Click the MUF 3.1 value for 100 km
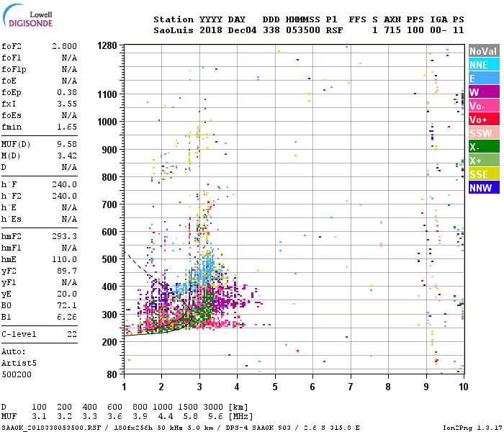The width and height of the screenshot is (504, 432). pyautogui.click(x=39, y=417)
